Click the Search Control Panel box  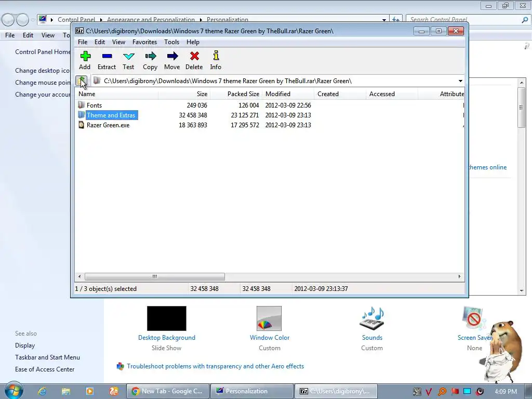pyautogui.click(x=463, y=20)
